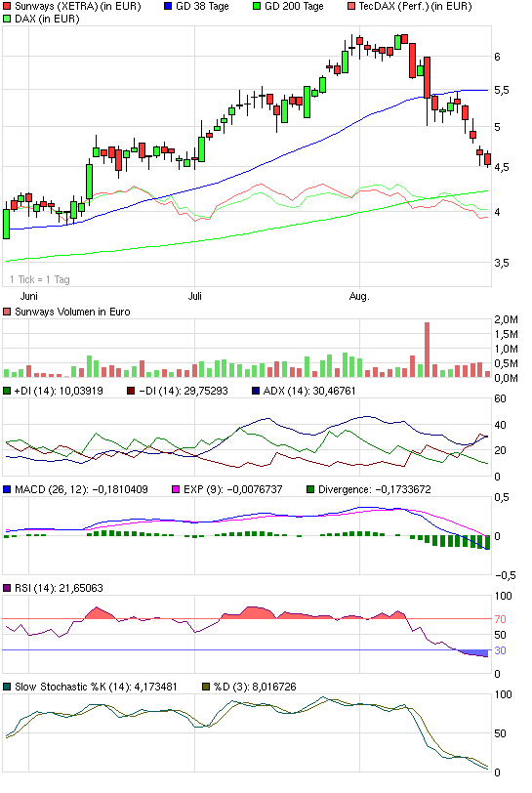Click the purple RSI (14) legend swatch

click(x=7, y=588)
